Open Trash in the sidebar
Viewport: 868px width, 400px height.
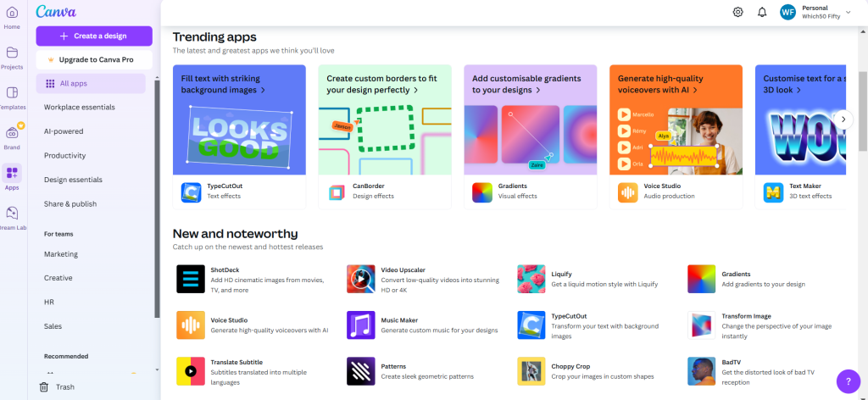(58, 386)
